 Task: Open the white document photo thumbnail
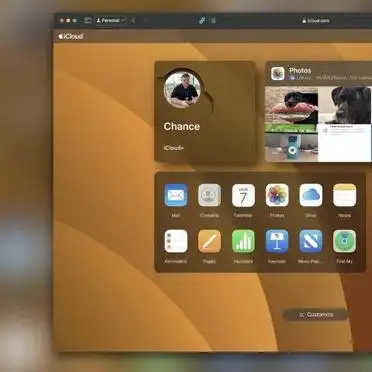pyautogui.click(x=345, y=143)
